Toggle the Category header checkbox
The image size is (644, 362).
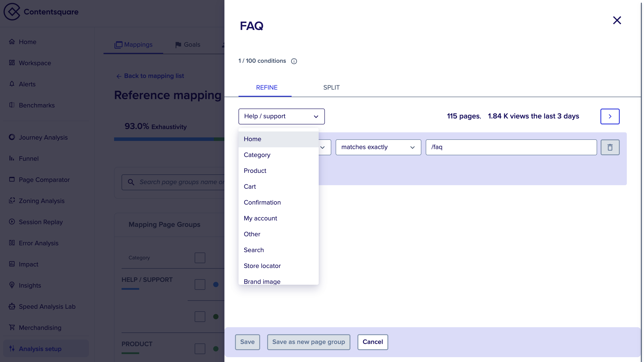pos(200,258)
